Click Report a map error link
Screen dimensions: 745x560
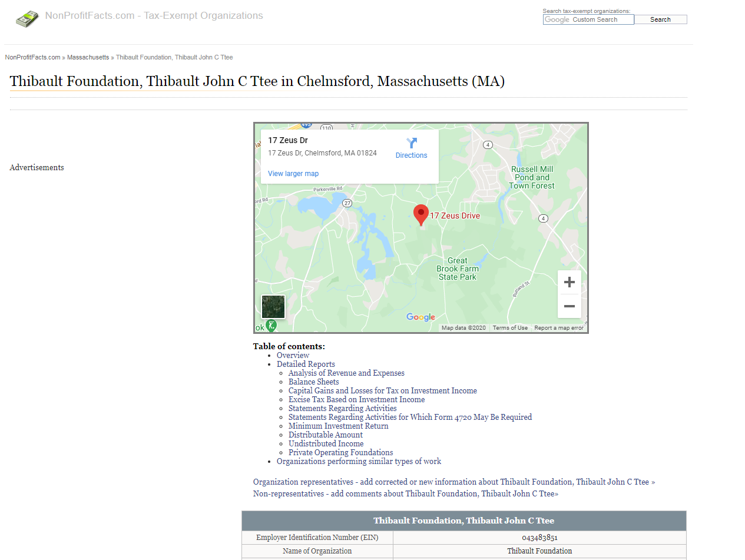pyautogui.click(x=559, y=328)
